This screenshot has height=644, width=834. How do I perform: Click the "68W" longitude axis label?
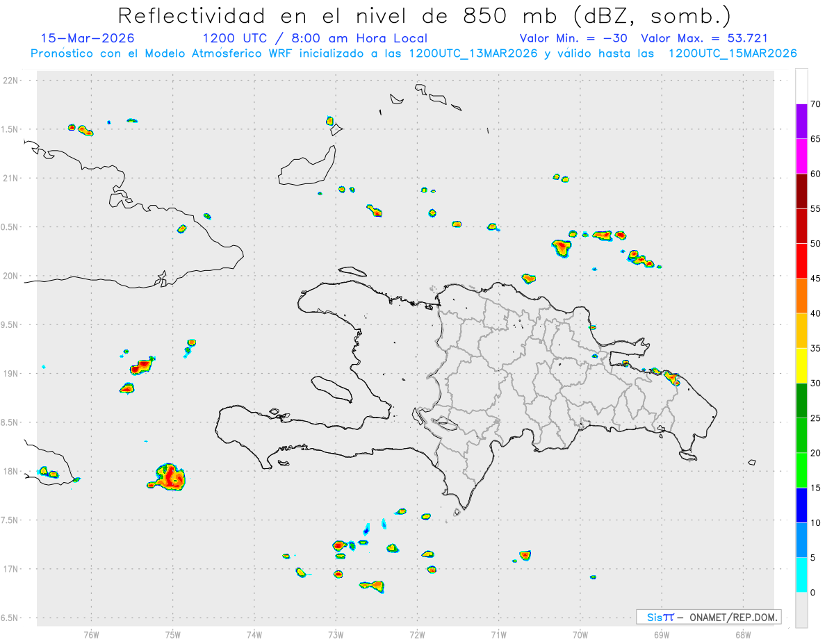click(x=743, y=634)
